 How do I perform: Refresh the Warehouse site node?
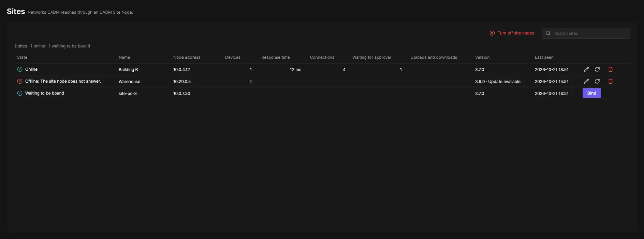[597, 81]
